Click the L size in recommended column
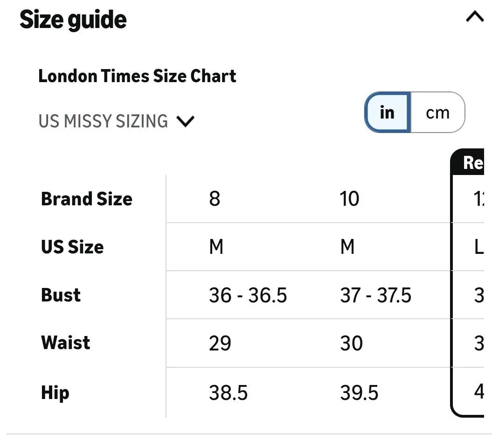 point(479,247)
